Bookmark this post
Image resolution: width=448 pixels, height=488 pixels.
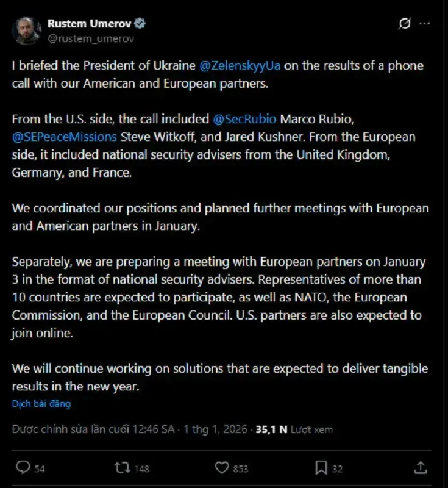click(321, 468)
